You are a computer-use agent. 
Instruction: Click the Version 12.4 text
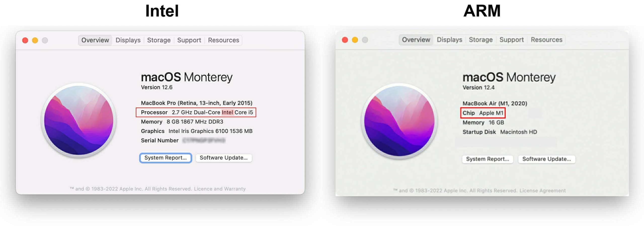click(478, 88)
